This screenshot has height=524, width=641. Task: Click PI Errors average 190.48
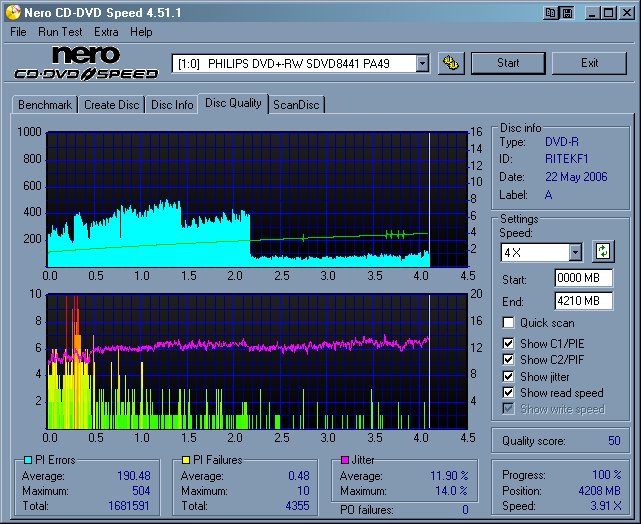coord(134,476)
